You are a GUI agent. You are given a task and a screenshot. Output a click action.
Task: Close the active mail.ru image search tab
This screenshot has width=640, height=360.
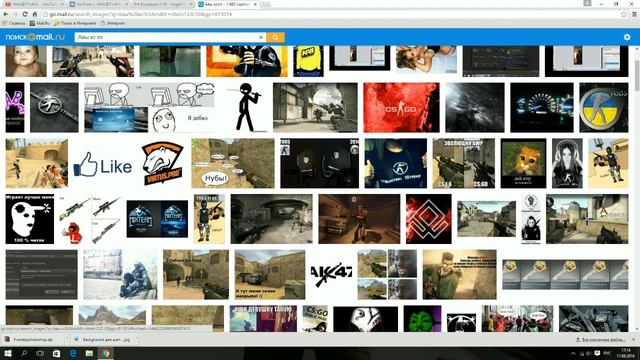pyautogui.click(x=256, y=4)
